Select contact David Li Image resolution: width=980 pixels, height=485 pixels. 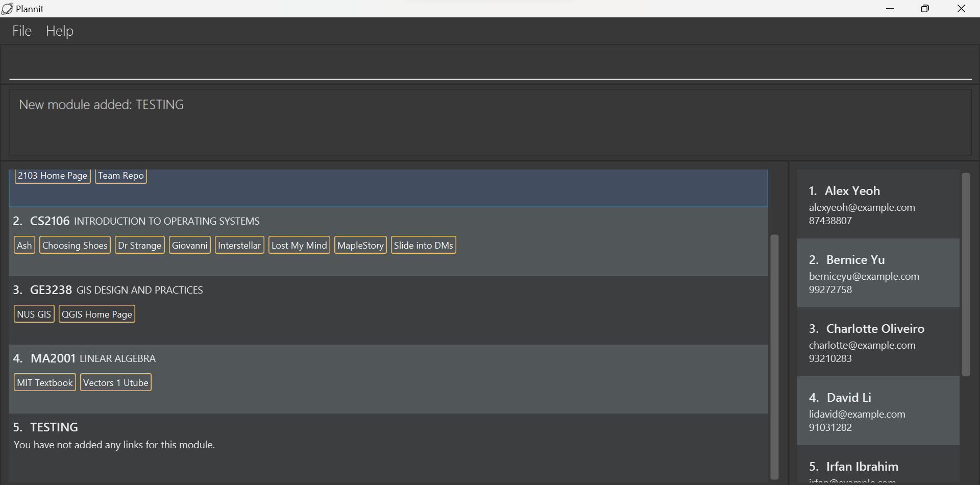point(878,411)
